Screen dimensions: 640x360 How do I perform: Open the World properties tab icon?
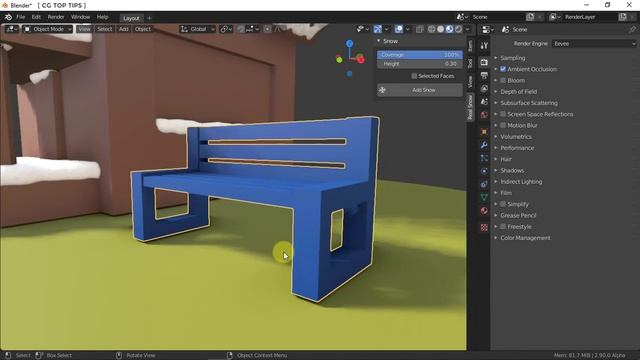click(484, 115)
